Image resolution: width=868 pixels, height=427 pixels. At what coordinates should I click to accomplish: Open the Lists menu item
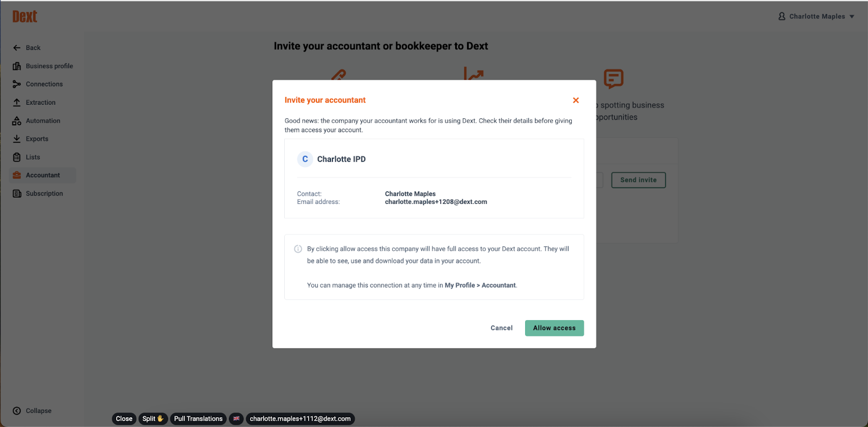tap(33, 157)
